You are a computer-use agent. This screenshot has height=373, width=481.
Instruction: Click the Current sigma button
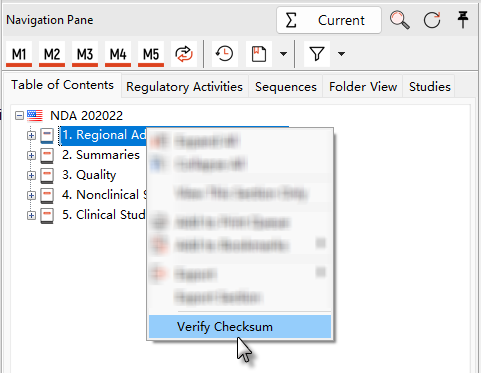coord(329,20)
